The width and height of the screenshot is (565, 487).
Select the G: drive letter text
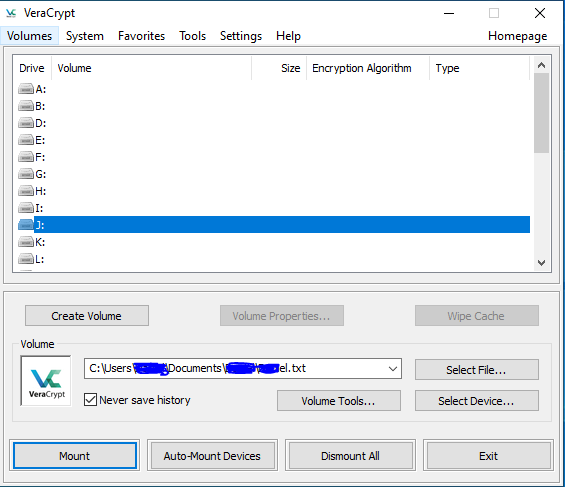click(41, 174)
